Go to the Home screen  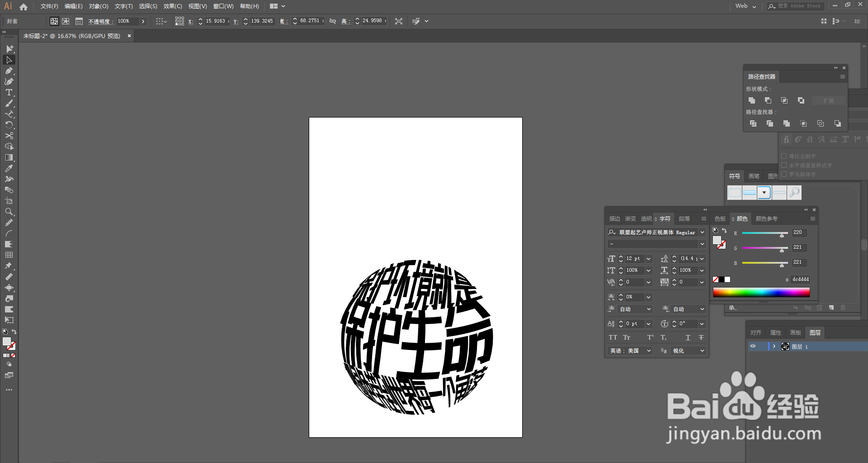pyautogui.click(x=24, y=7)
